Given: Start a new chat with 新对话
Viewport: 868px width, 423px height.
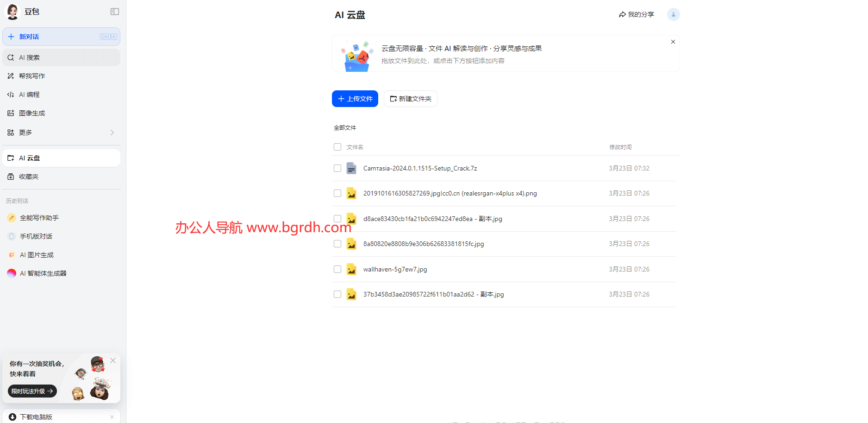Looking at the screenshot, I should pos(61,37).
